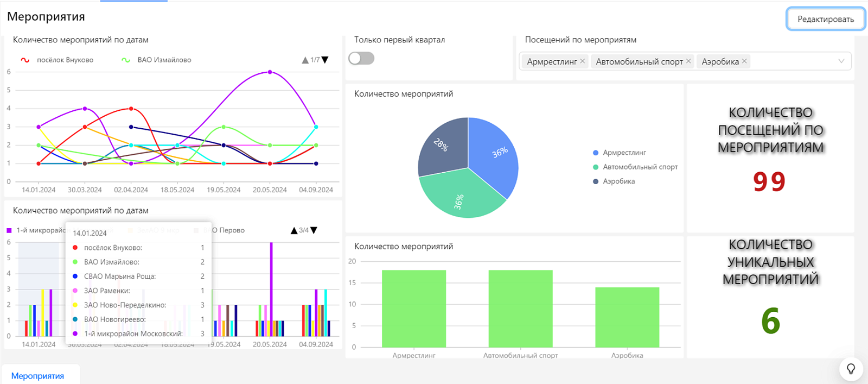Screen dimensions: 868x384
Task: Switch to the Мероприятия bottom tab
Action: (x=37, y=376)
